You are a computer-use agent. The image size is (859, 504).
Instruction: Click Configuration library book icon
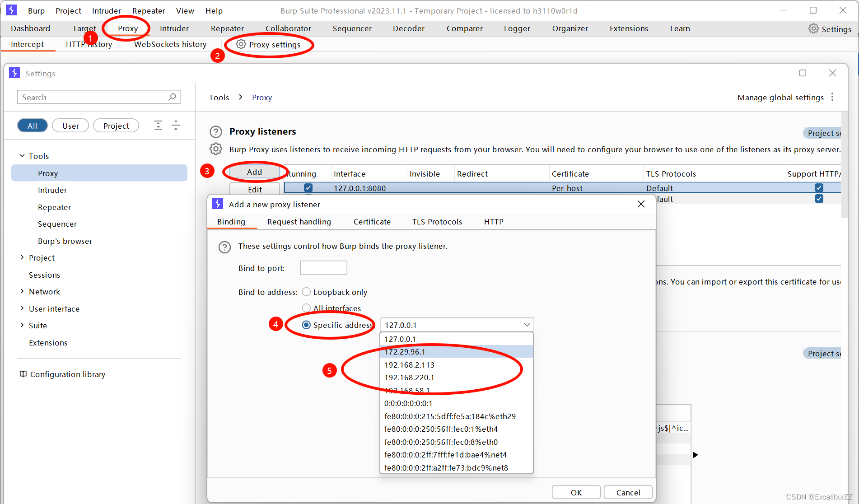click(x=23, y=374)
